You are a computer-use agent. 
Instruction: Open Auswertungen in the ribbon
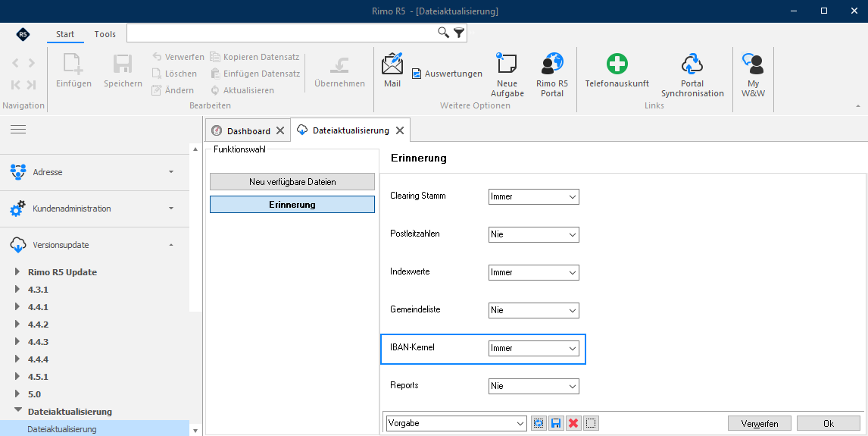[x=448, y=74]
